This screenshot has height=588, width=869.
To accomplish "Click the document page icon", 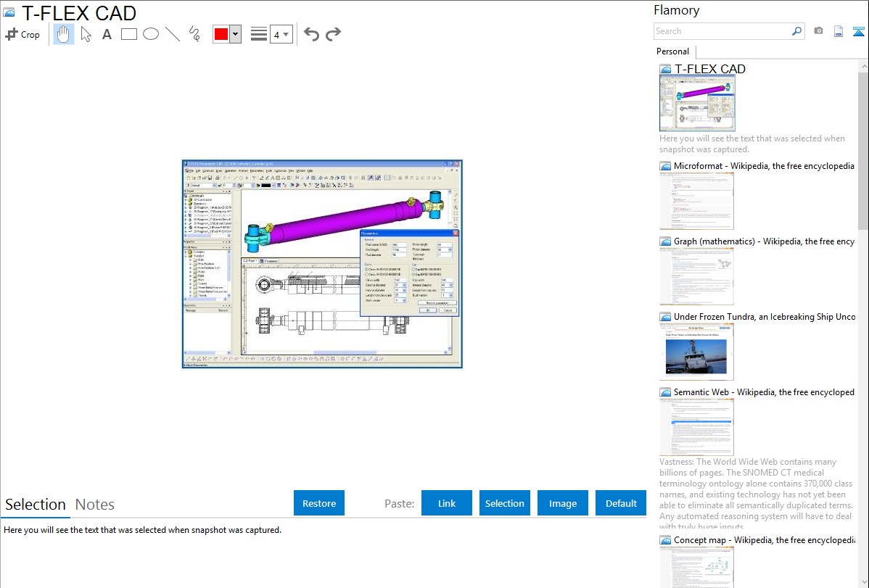I will pos(839,31).
